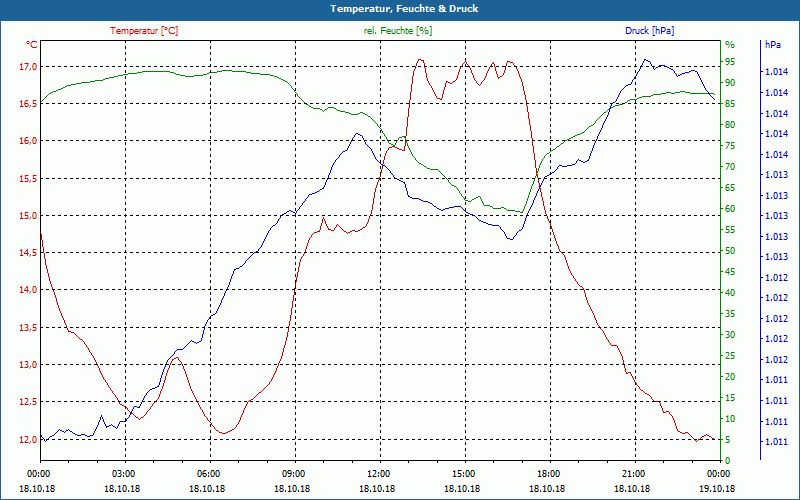Select the '03:00' time axis label
Screen dimensions: 800x500
pos(122,474)
